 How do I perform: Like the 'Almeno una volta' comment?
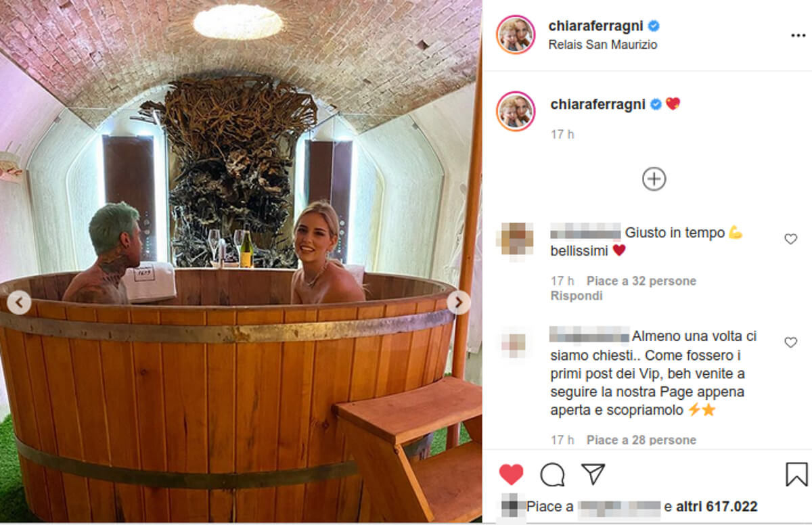(790, 342)
